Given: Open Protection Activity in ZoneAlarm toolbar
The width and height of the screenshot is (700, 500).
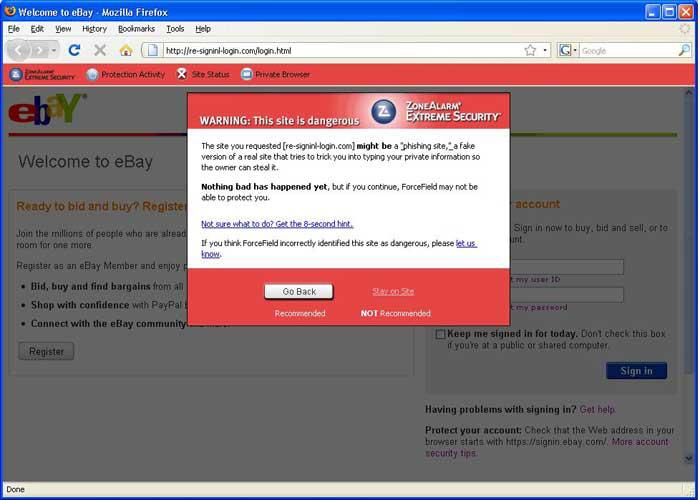Looking at the screenshot, I should pos(125,75).
